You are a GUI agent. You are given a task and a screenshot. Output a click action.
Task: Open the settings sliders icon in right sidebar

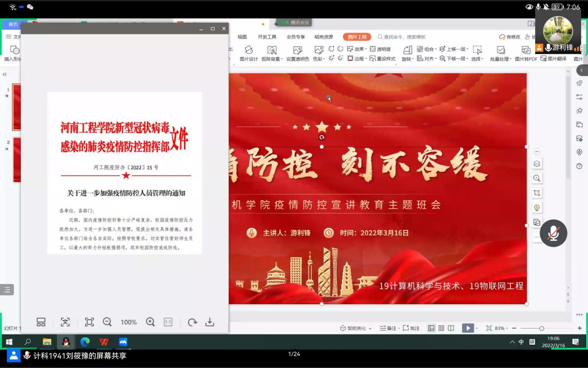579,97
